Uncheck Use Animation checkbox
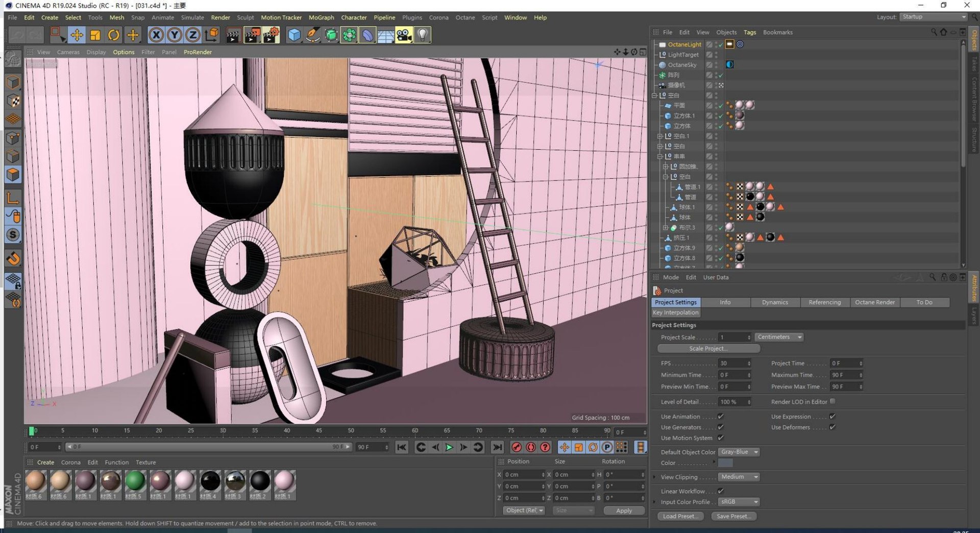980x533 pixels. [721, 417]
